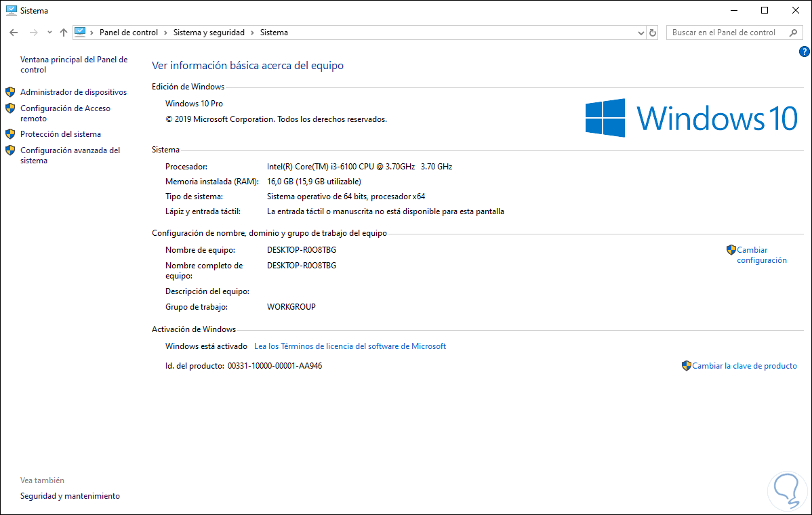This screenshot has width=812, height=515.
Task: Open help with blue question mark
Action: [805, 52]
